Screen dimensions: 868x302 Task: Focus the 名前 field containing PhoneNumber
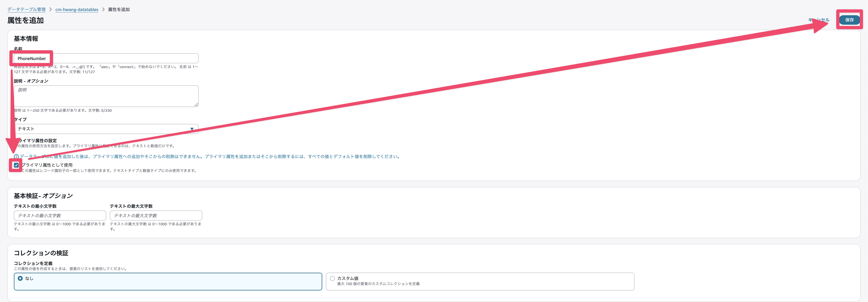101,58
